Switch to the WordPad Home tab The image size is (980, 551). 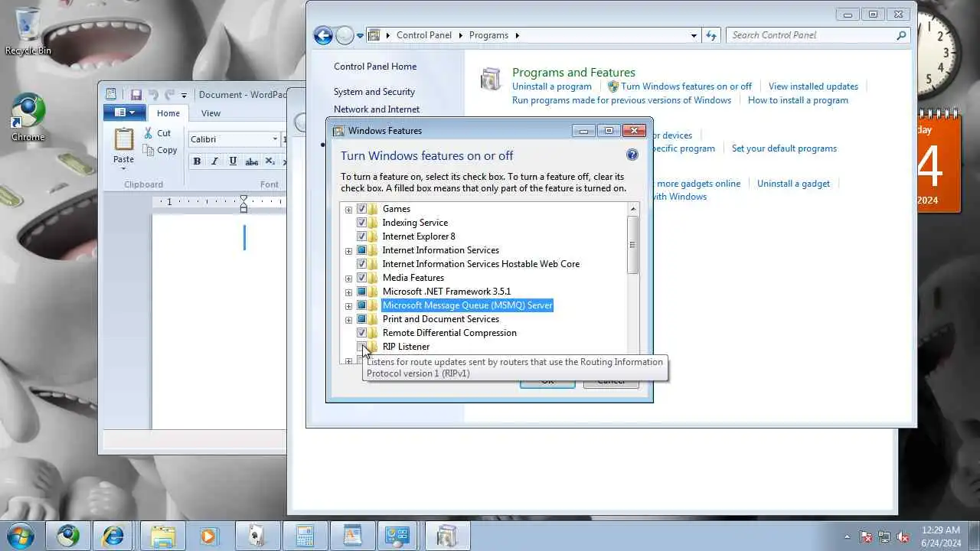pos(168,113)
